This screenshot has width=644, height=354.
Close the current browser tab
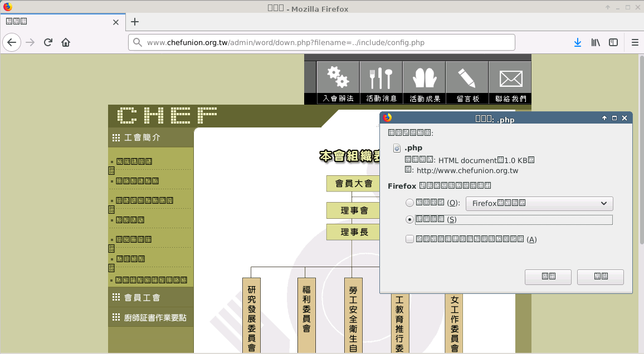[x=116, y=22]
